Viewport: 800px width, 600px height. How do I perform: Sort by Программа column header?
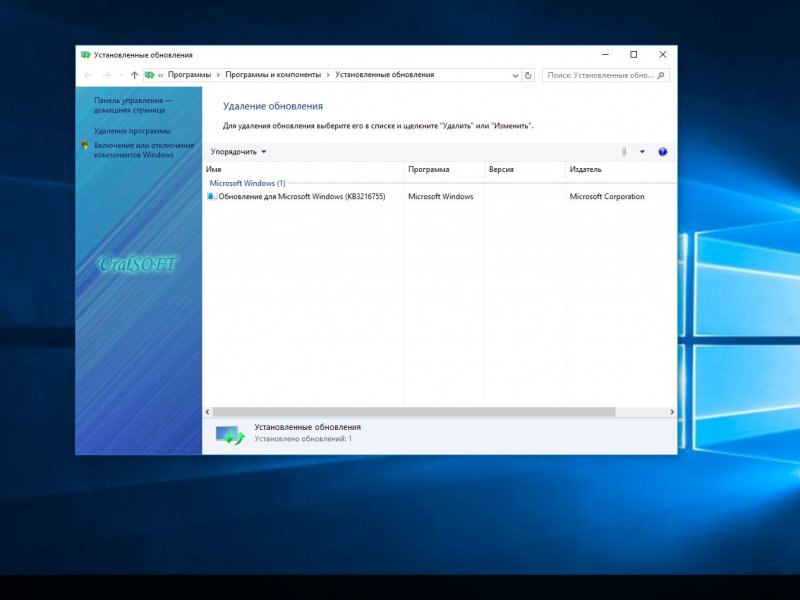pos(444,169)
